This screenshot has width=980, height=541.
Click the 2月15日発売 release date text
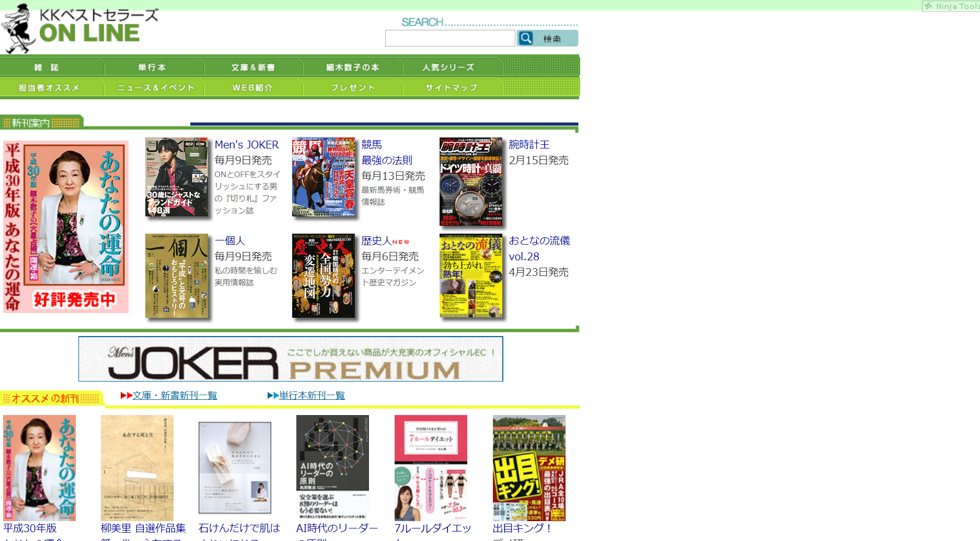pos(538,160)
